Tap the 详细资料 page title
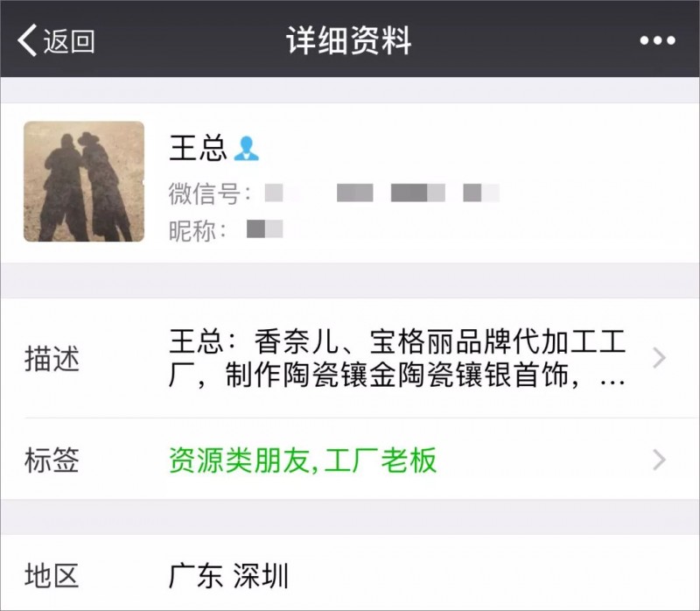The width and height of the screenshot is (700, 611). (349, 40)
